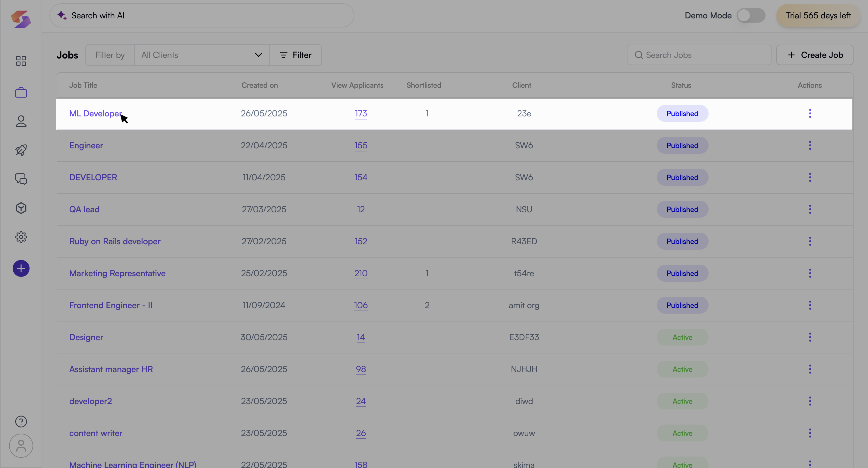Open actions menu for ML Developer row
Screen dimensions: 868x468
click(810, 113)
